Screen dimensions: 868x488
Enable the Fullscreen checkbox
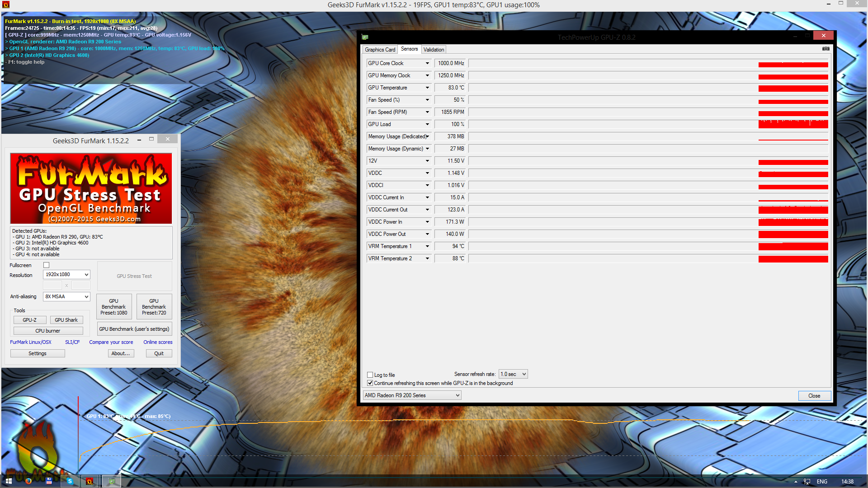pyautogui.click(x=46, y=265)
